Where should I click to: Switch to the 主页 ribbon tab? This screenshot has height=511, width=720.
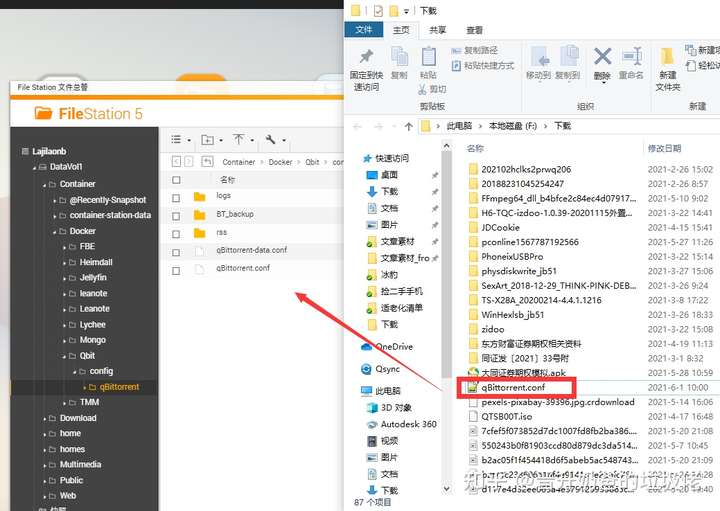tap(401, 30)
